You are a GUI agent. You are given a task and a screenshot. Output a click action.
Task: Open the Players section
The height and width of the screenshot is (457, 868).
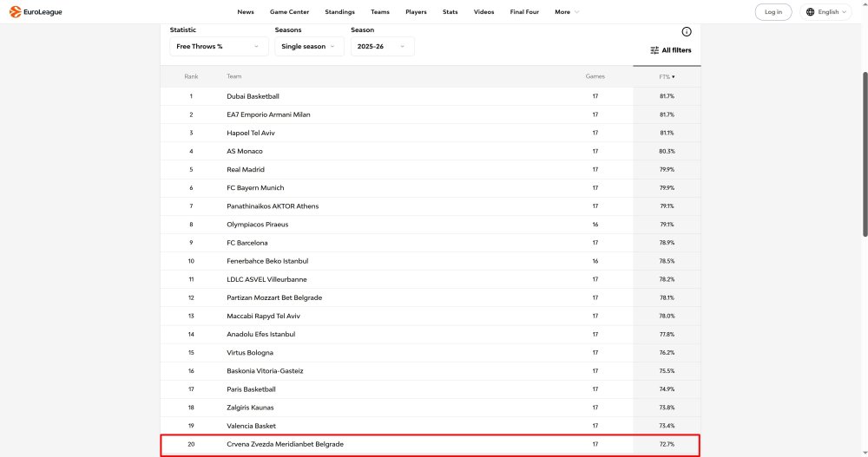(416, 11)
